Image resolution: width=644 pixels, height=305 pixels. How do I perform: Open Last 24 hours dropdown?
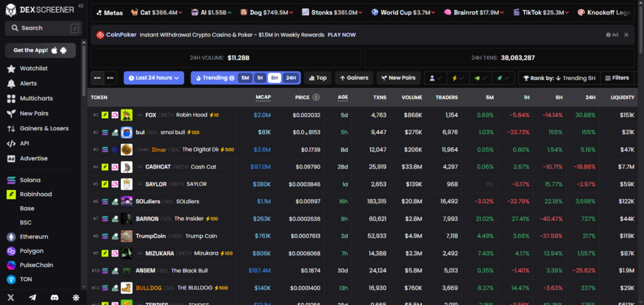(x=153, y=77)
